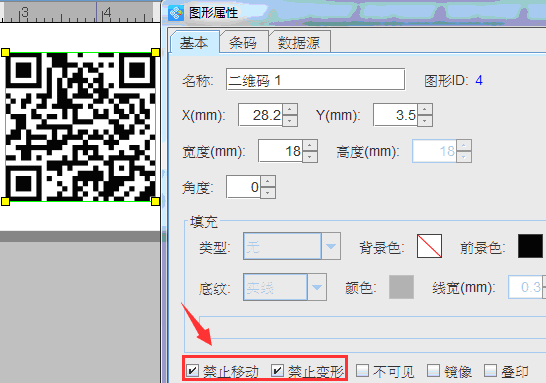Enable the 不可见 checkbox

[x=362, y=370]
